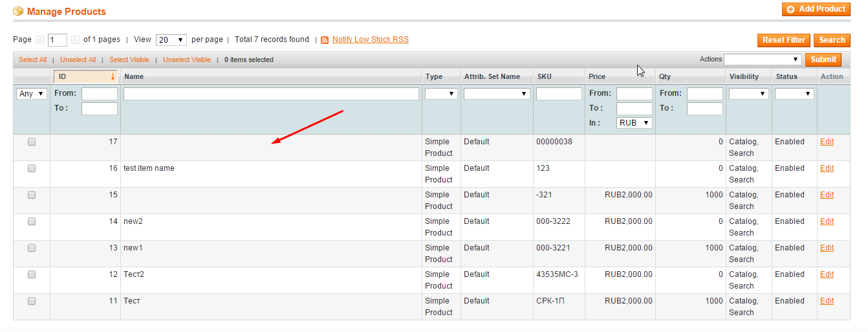The width and height of the screenshot is (868, 332).
Task: Open the RUB currency dropdown
Action: coord(635,123)
